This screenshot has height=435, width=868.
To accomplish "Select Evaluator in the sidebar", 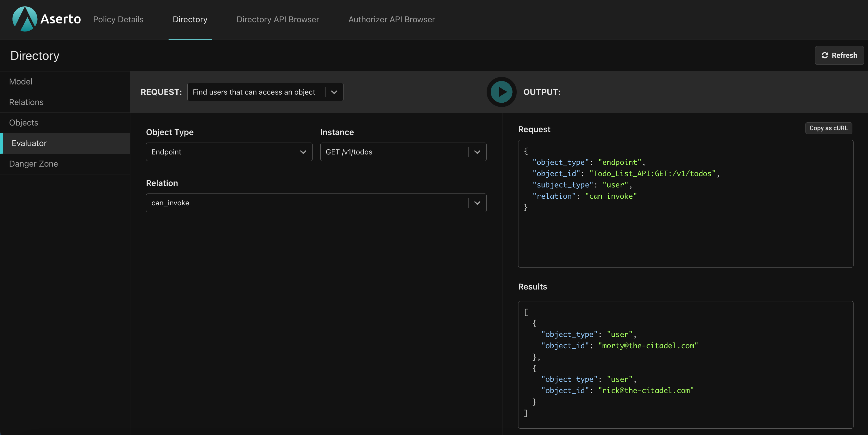I will click(65, 143).
